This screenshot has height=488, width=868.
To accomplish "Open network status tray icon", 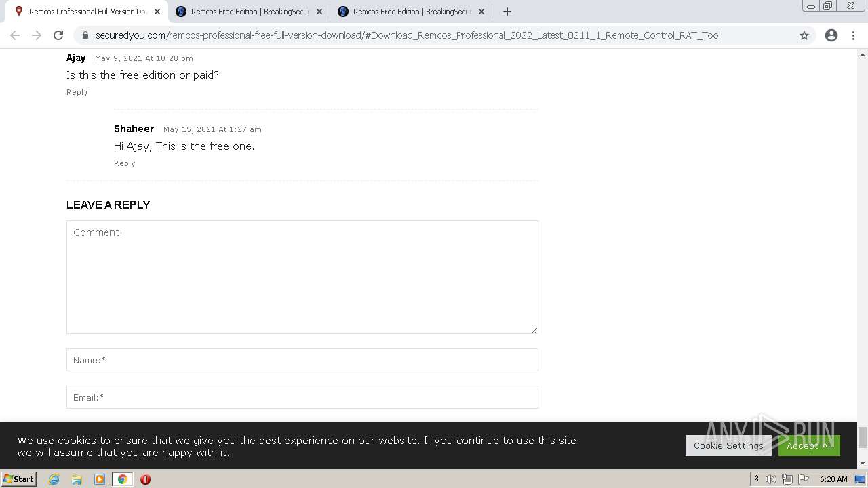I will point(787,479).
